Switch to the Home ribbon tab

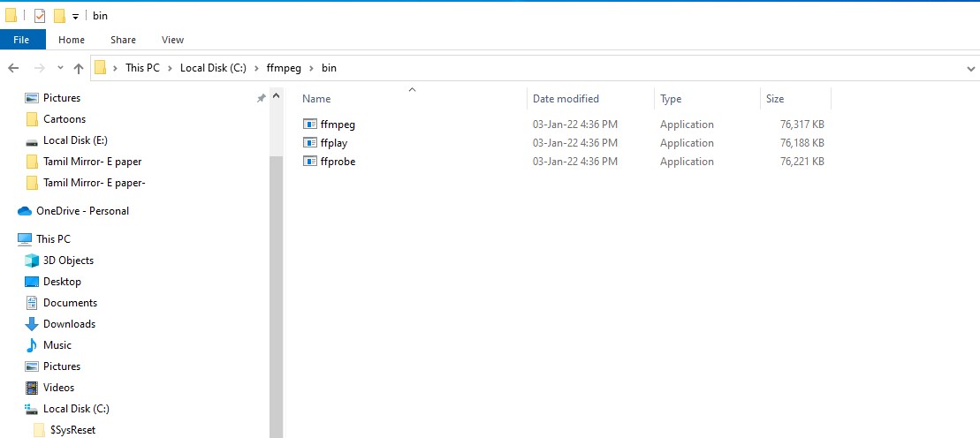[x=72, y=40]
